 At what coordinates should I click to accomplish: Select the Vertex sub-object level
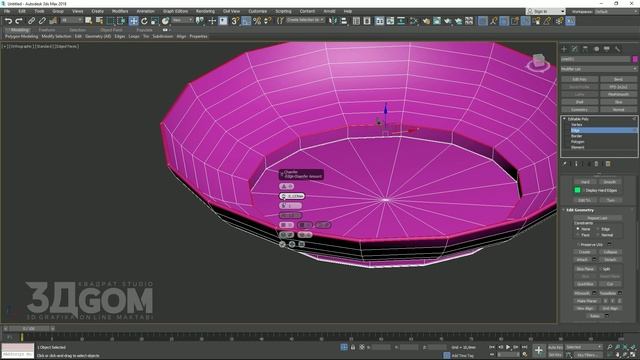click(x=577, y=124)
